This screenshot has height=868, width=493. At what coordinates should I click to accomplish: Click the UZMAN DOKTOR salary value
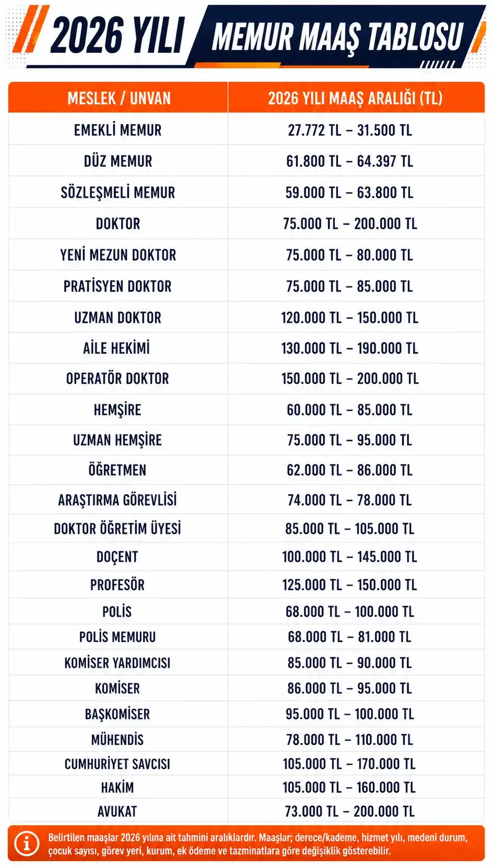pos(350,317)
